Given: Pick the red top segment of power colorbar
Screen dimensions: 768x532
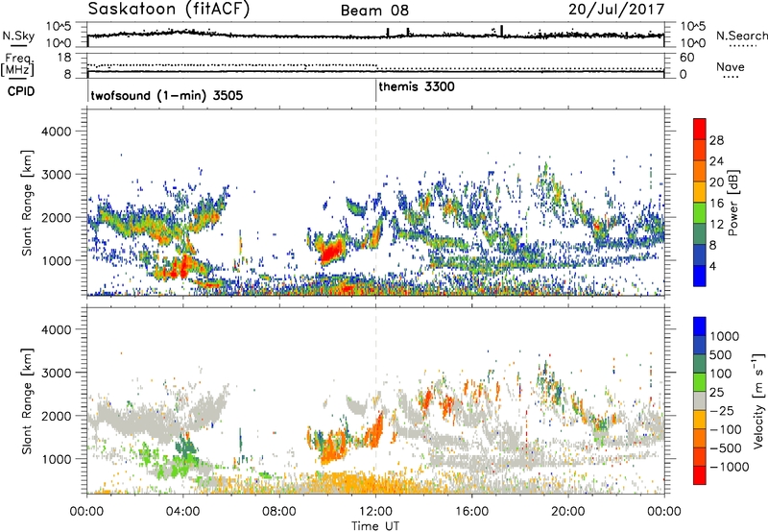Looking at the screenshot, I should (700, 129).
